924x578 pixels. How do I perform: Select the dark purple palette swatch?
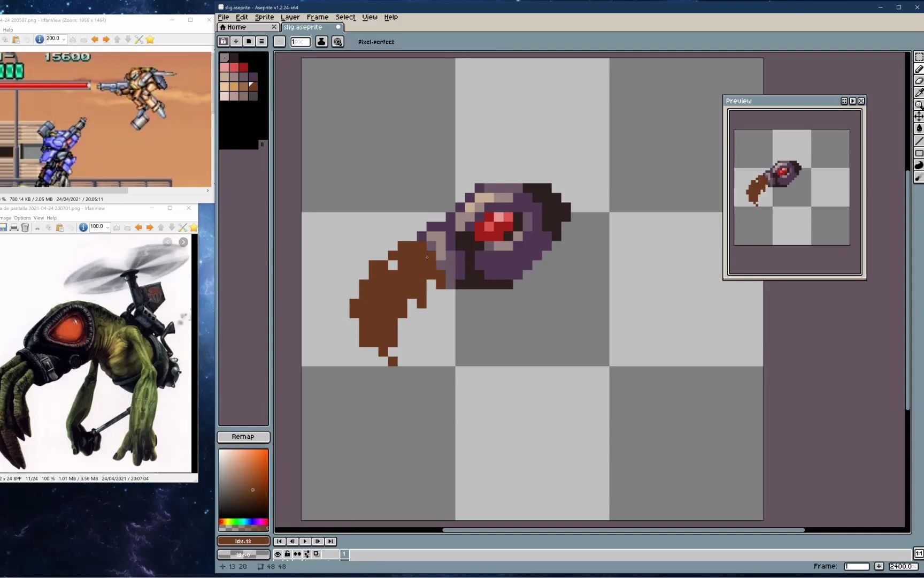coord(253,77)
